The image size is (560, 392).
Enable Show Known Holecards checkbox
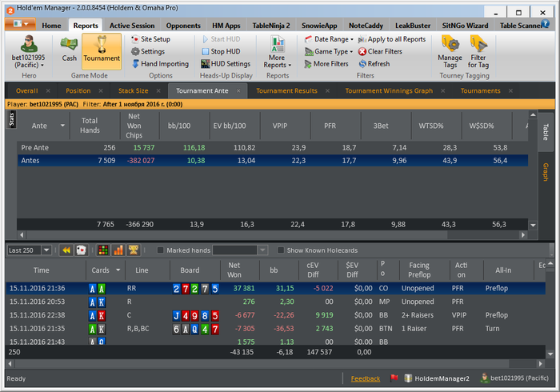pyautogui.click(x=281, y=250)
